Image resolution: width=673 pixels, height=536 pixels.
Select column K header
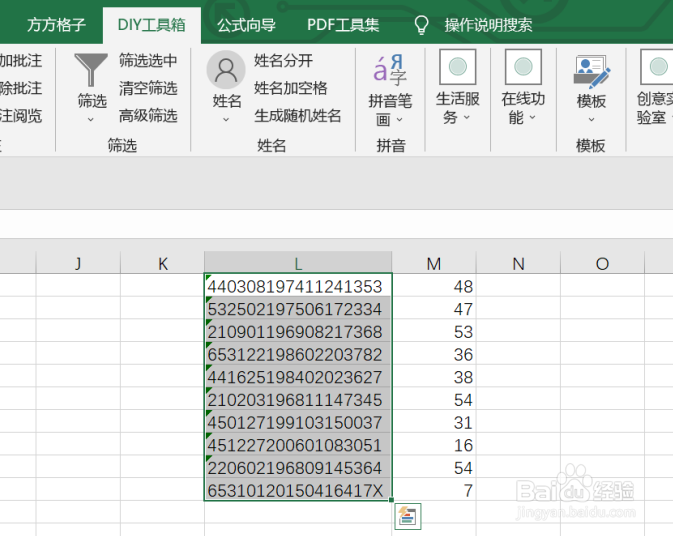(x=163, y=263)
